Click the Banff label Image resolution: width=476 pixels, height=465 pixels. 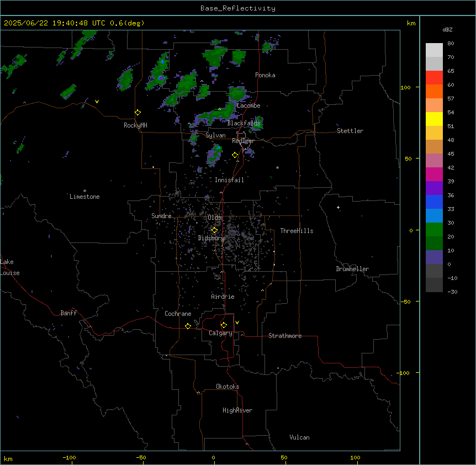click(68, 313)
